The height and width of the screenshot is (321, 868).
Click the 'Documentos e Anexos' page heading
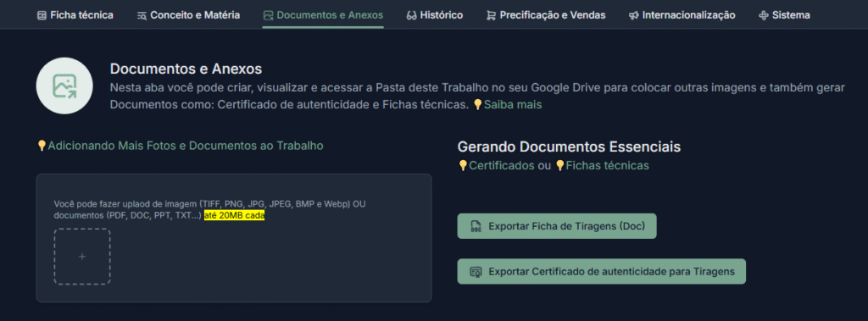point(186,69)
